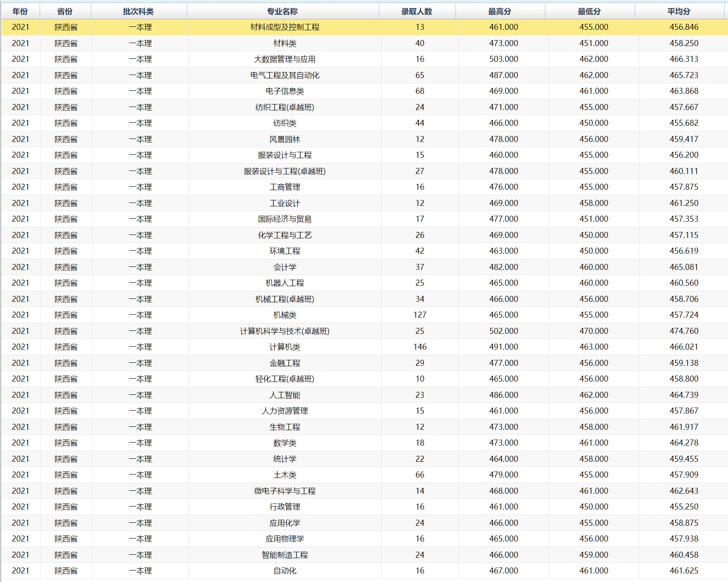Select the 人工智能 major row
728x582 pixels.
[284, 395]
